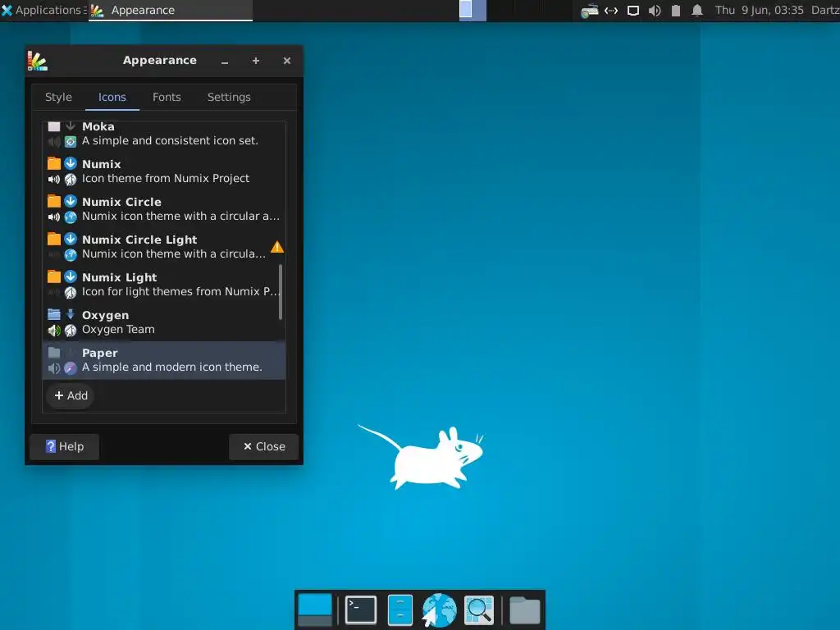The height and width of the screenshot is (630, 840).
Task: Click the Appearance taskbar window button
Action: pyautogui.click(x=171, y=10)
